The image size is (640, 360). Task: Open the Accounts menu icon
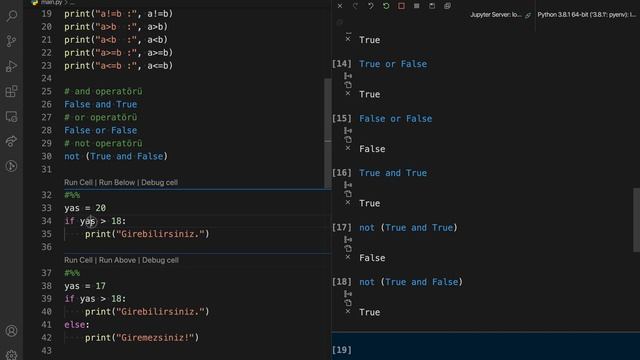coord(11,331)
